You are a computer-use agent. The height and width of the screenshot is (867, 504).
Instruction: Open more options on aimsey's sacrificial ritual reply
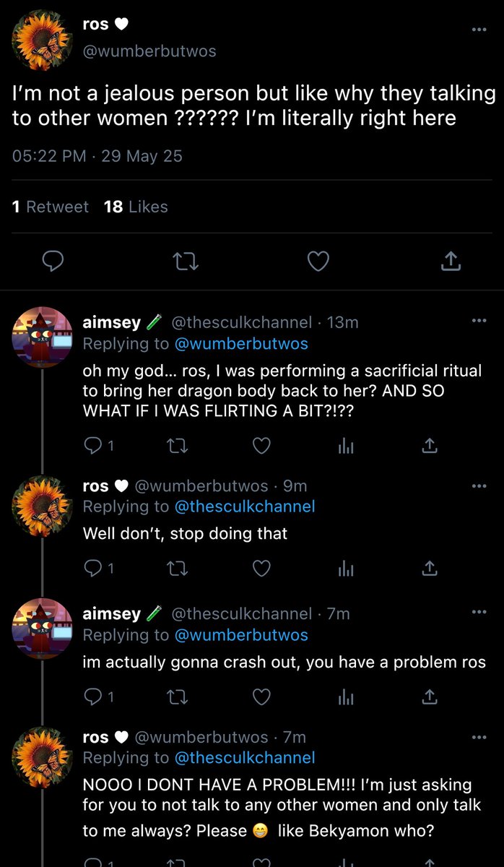(x=479, y=321)
